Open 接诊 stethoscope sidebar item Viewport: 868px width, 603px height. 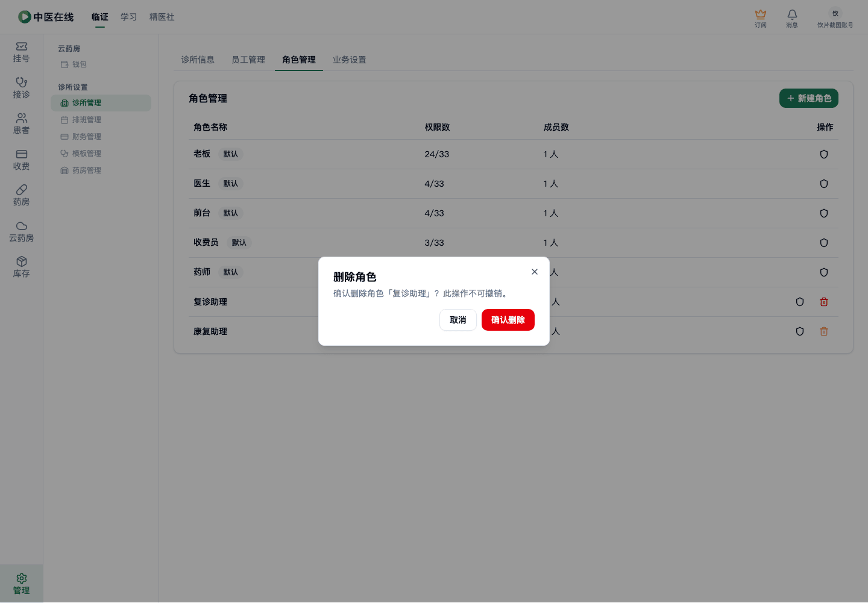click(x=22, y=89)
